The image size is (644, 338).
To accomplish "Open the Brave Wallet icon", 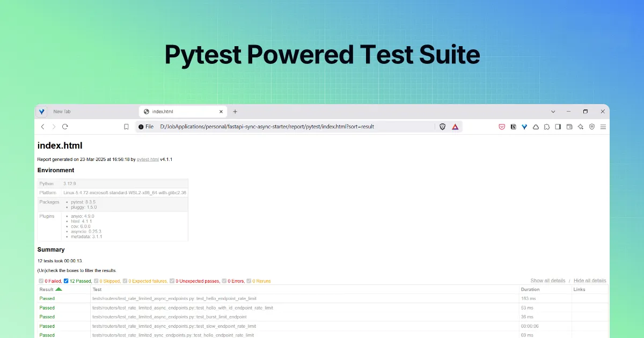I will [569, 127].
